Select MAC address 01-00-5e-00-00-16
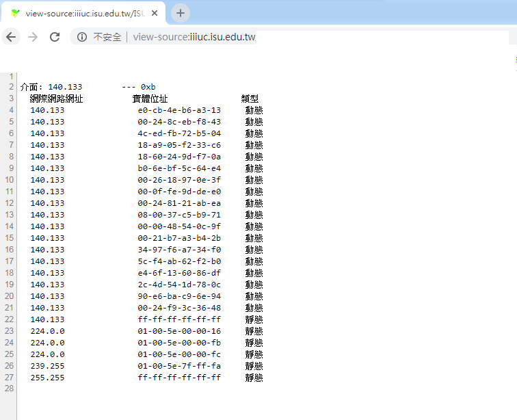The width and height of the screenshot is (517, 420). pos(179,331)
